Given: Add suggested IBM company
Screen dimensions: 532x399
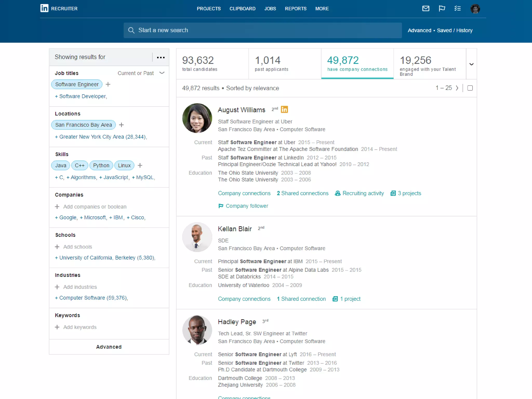Looking at the screenshot, I should point(116,217).
